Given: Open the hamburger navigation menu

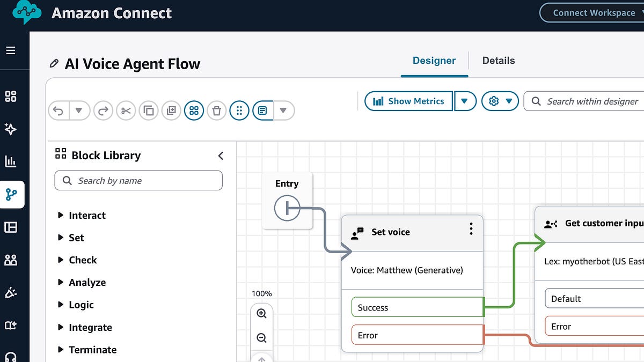Looking at the screenshot, I should [11, 51].
